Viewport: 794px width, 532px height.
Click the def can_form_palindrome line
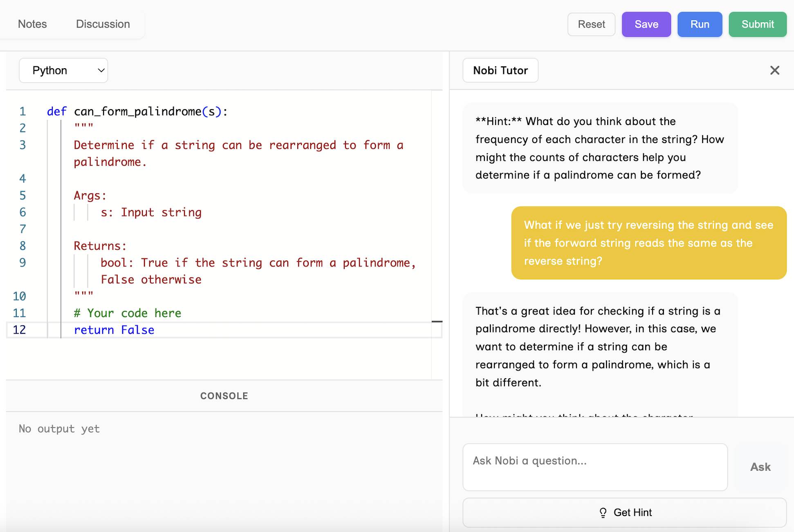coord(137,112)
